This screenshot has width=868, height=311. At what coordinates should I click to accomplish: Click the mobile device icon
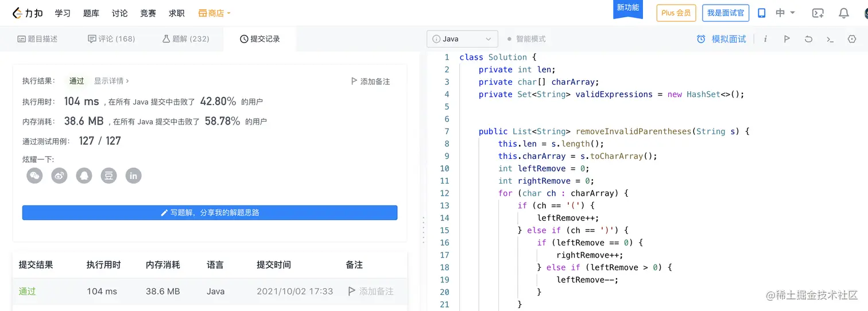761,13
